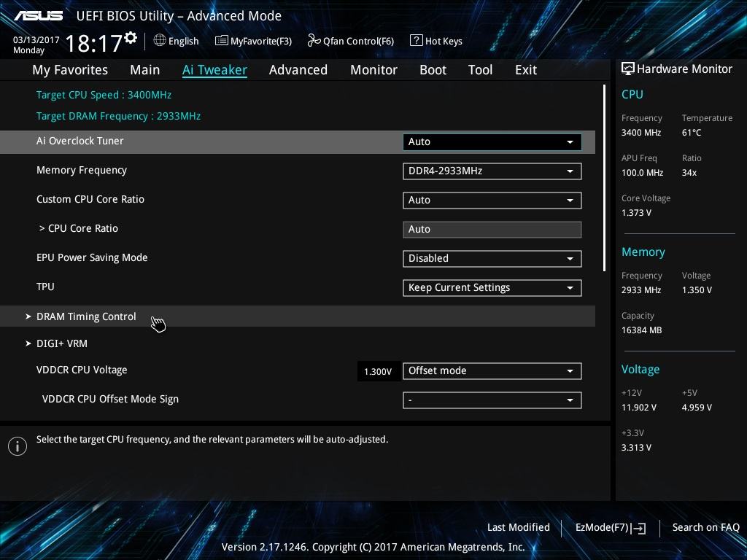Open the Boot tab
The image size is (747, 560).
[433, 70]
